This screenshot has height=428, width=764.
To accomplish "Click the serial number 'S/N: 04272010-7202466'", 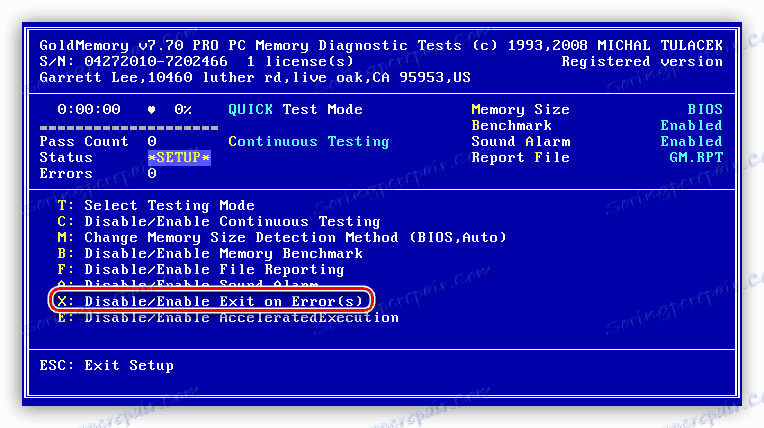I will pos(134,61).
